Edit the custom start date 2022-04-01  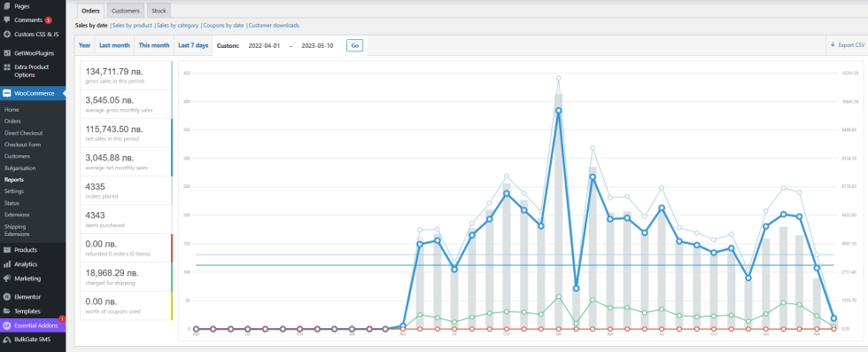tap(264, 45)
